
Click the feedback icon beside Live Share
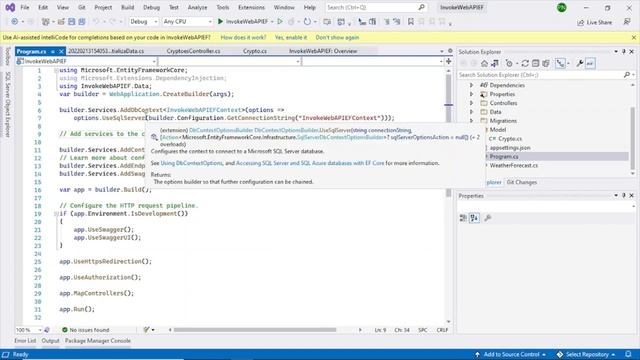[627, 22]
